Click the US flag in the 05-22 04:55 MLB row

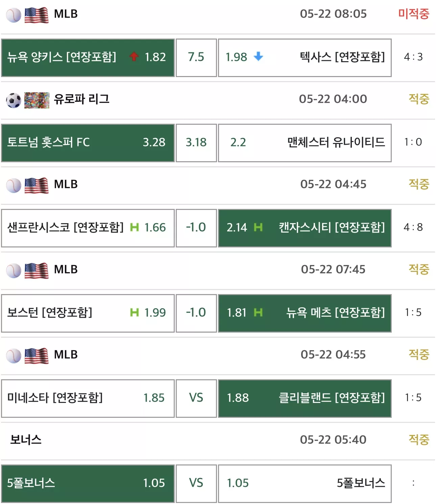[37, 356]
